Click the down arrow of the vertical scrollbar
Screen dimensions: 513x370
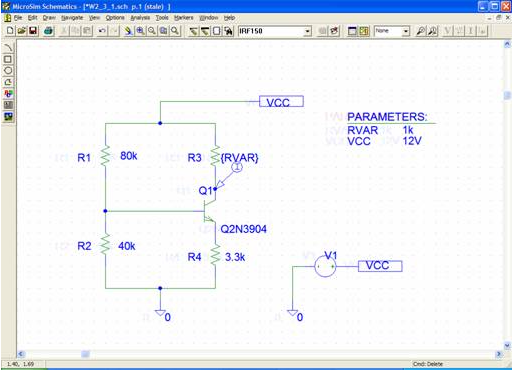pyautogui.click(x=507, y=346)
